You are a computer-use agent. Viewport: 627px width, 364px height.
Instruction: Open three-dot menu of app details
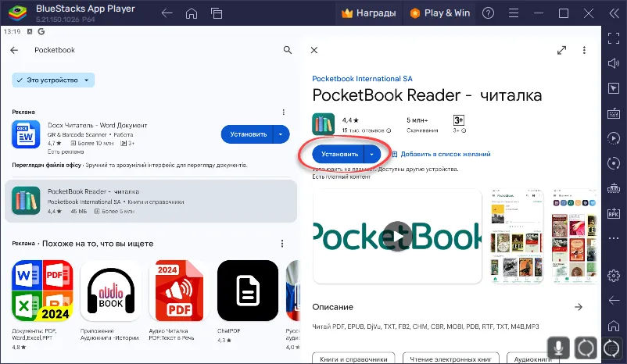[584, 50]
